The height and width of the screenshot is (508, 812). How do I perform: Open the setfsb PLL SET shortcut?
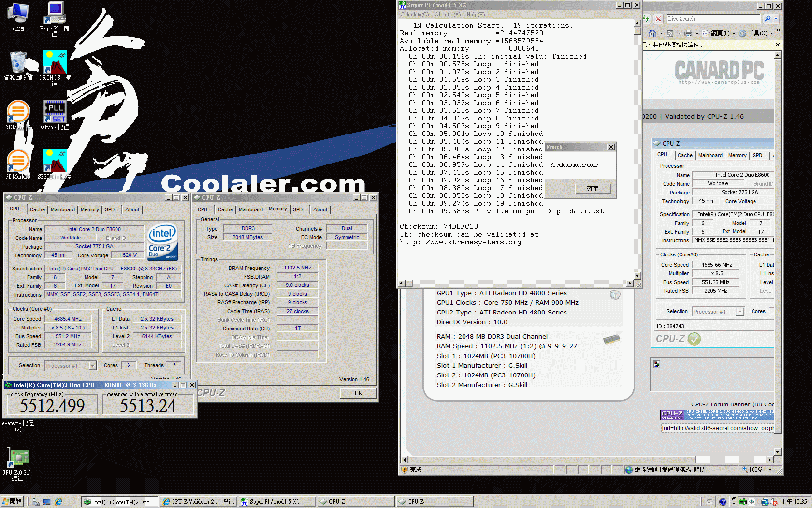pyautogui.click(x=54, y=110)
